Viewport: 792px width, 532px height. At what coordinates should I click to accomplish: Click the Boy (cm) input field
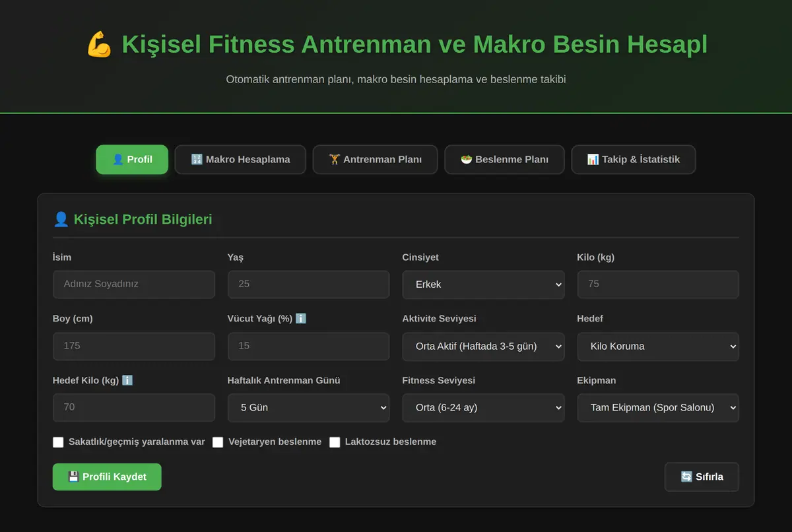pos(134,347)
